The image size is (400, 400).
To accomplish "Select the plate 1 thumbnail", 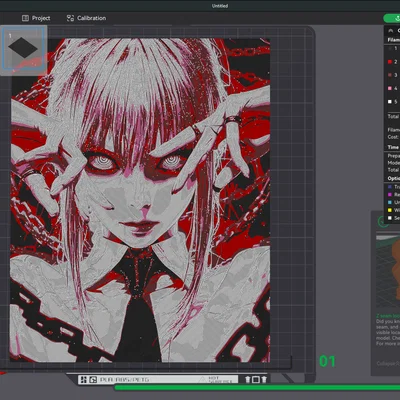I will point(23,49).
